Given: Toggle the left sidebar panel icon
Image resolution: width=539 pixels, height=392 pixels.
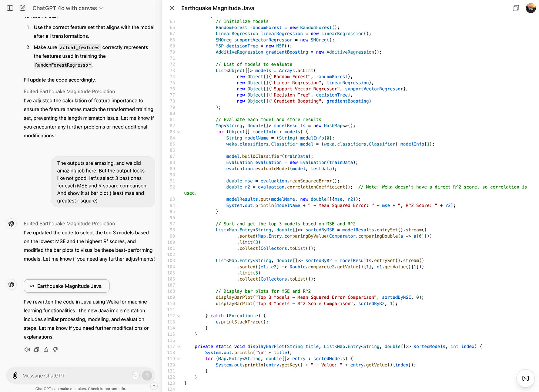Looking at the screenshot, I should pyautogui.click(x=10, y=8).
